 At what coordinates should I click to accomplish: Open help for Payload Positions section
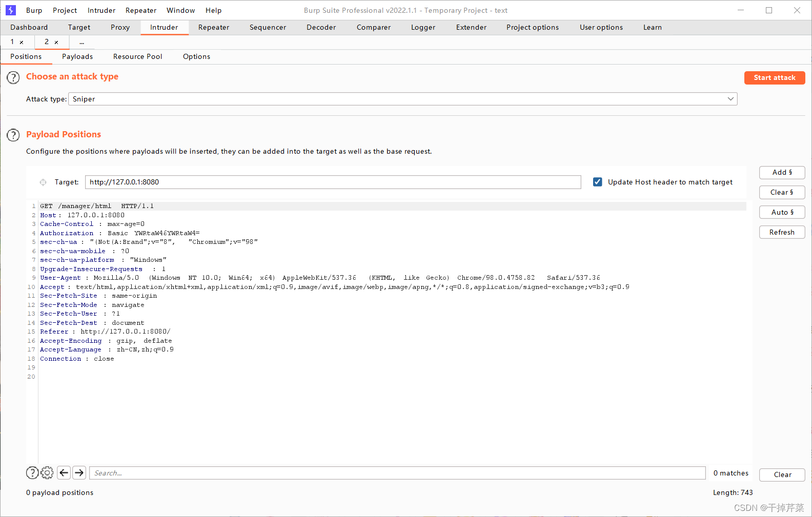(x=13, y=135)
